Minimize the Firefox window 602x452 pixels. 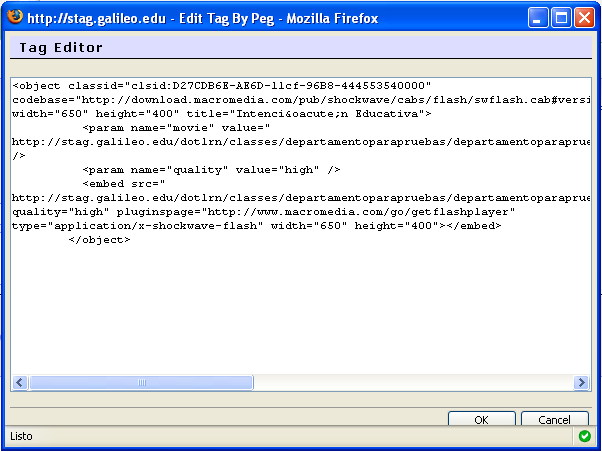[538, 18]
